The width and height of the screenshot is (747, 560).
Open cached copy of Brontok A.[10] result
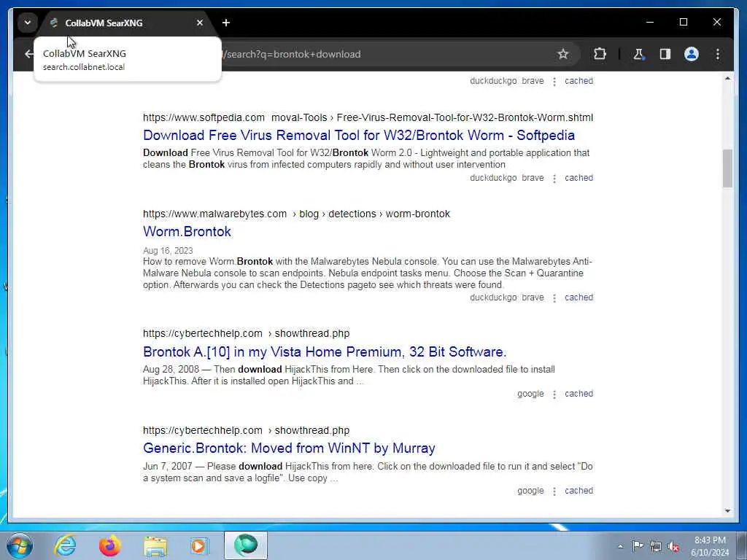coord(578,394)
